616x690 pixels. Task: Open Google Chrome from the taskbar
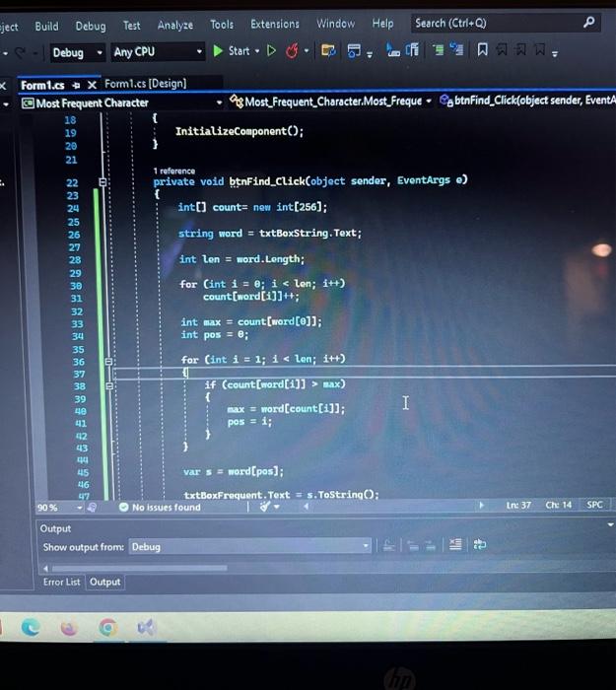click(x=107, y=627)
